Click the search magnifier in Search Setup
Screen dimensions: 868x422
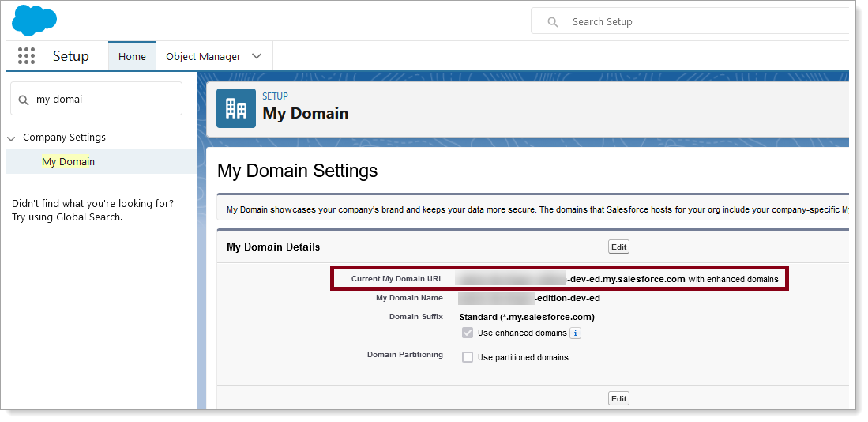(x=552, y=22)
